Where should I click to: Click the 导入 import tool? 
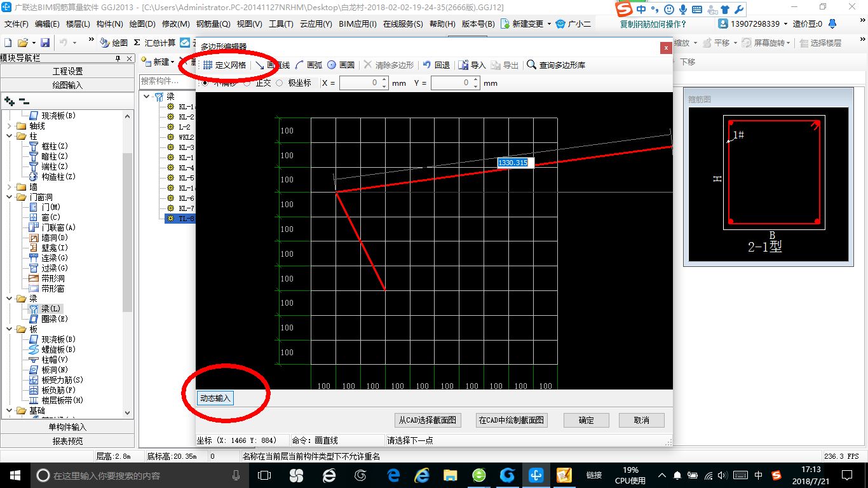(472, 65)
